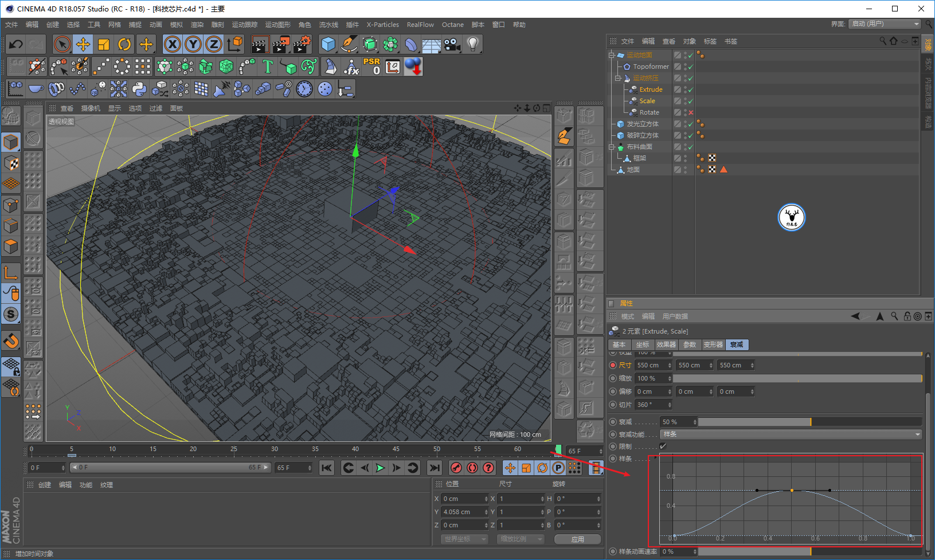Open the 衰减功能 dropdown showing 样条
This screenshot has height=560, width=935.
coord(791,434)
